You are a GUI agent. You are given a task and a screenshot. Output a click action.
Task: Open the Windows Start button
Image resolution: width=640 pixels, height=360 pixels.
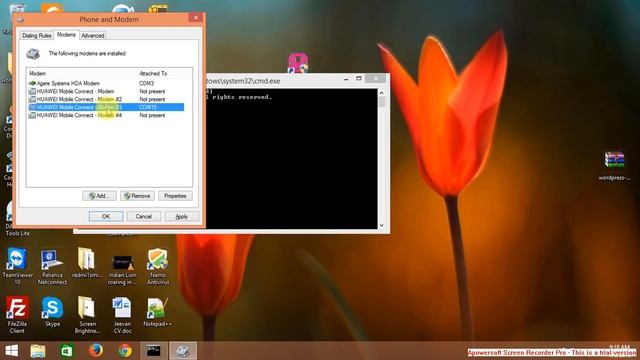click(x=12, y=351)
